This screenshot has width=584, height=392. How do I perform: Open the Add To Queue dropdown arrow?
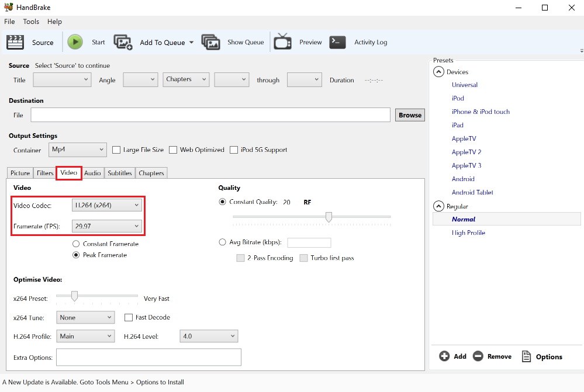[x=191, y=43]
